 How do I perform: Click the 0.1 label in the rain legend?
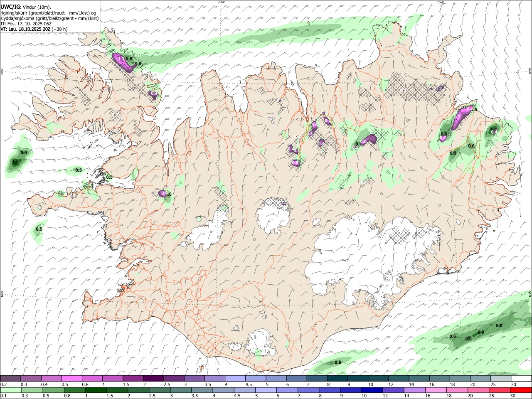click(x=3, y=396)
